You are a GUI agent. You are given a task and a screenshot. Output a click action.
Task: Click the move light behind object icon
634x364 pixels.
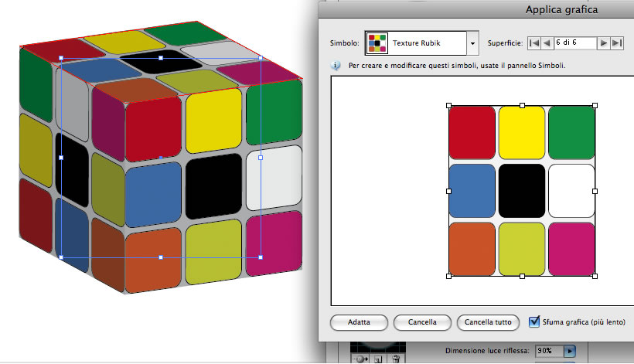pyautogui.click(x=360, y=359)
